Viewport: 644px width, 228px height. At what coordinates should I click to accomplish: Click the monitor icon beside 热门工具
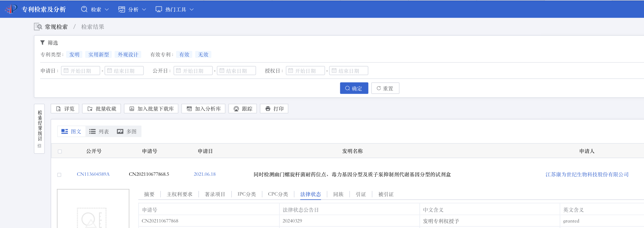[x=159, y=9]
